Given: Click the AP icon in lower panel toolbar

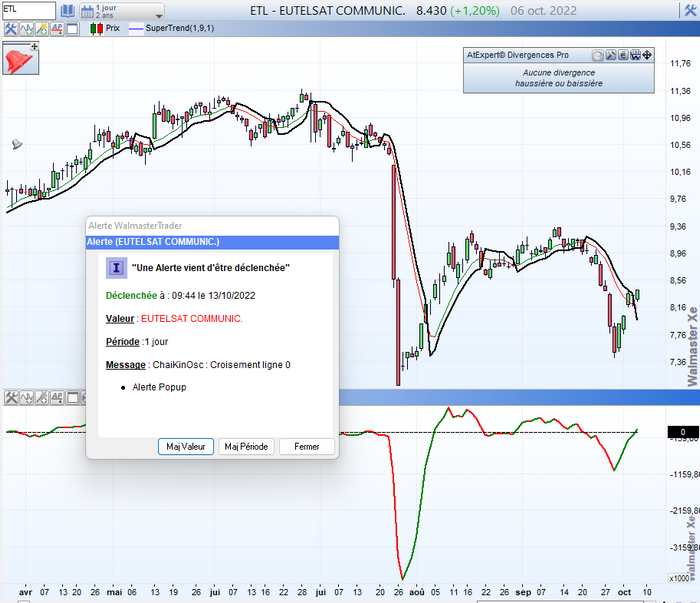Looking at the screenshot, I should [x=57, y=397].
